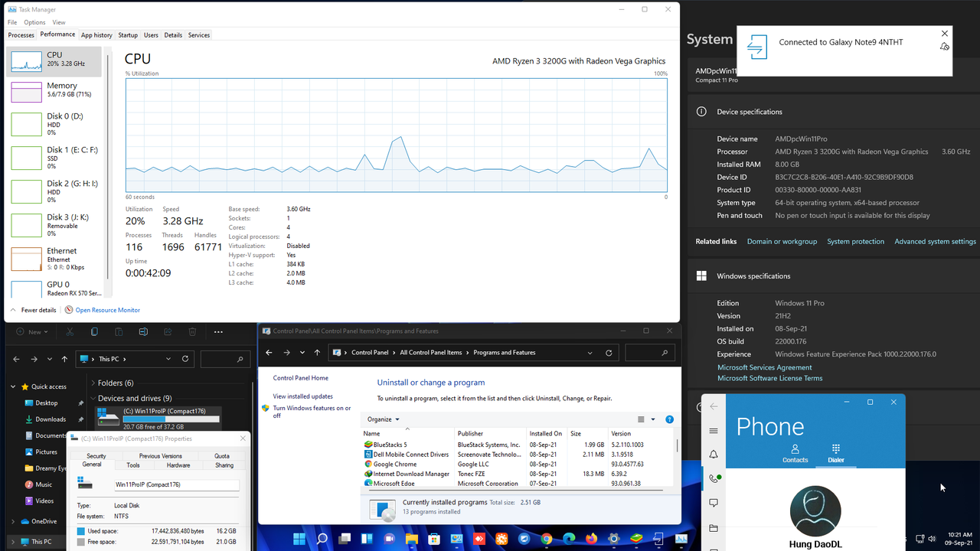Screen dimensions: 980x551
Task: Open Domain or workgroup link in System
Action: point(782,242)
